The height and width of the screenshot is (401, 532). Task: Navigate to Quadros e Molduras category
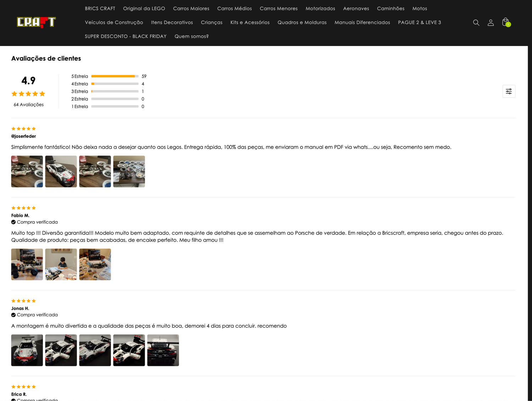coord(302,22)
